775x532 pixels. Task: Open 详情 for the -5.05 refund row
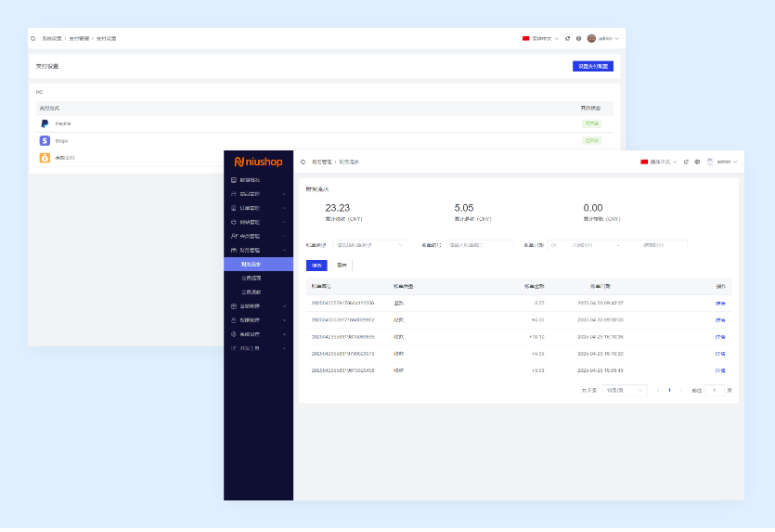720,304
